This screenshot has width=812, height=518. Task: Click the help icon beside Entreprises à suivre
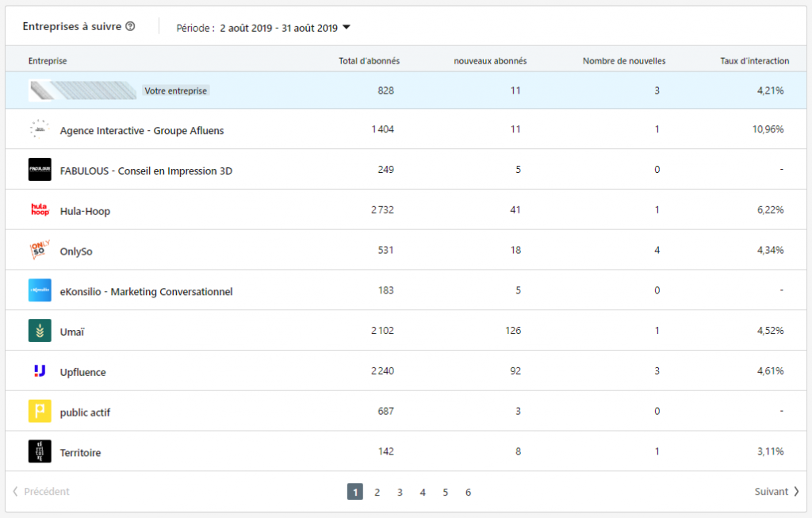click(x=130, y=26)
